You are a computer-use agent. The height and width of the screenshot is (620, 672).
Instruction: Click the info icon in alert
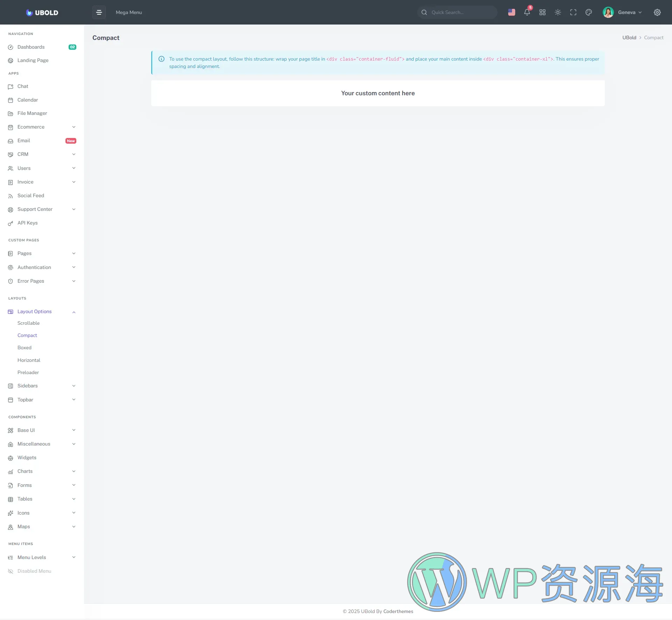click(x=161, y=59)
